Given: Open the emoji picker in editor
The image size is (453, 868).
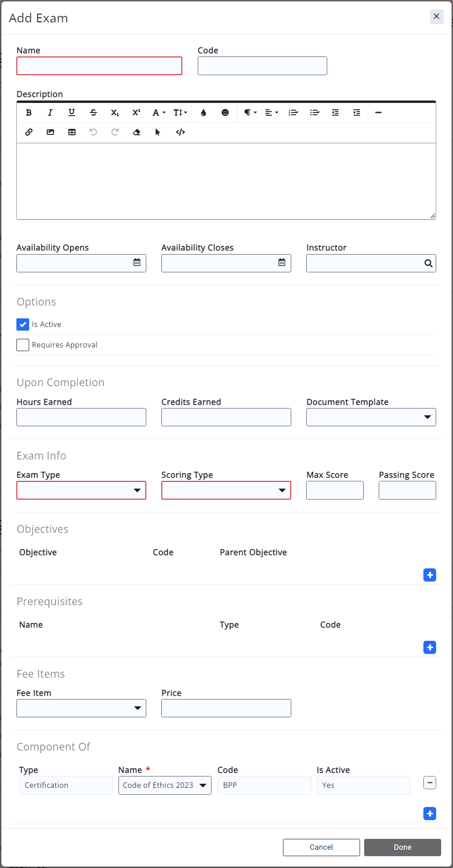Looking at the screenshot, I should click(x=225, y=112).
